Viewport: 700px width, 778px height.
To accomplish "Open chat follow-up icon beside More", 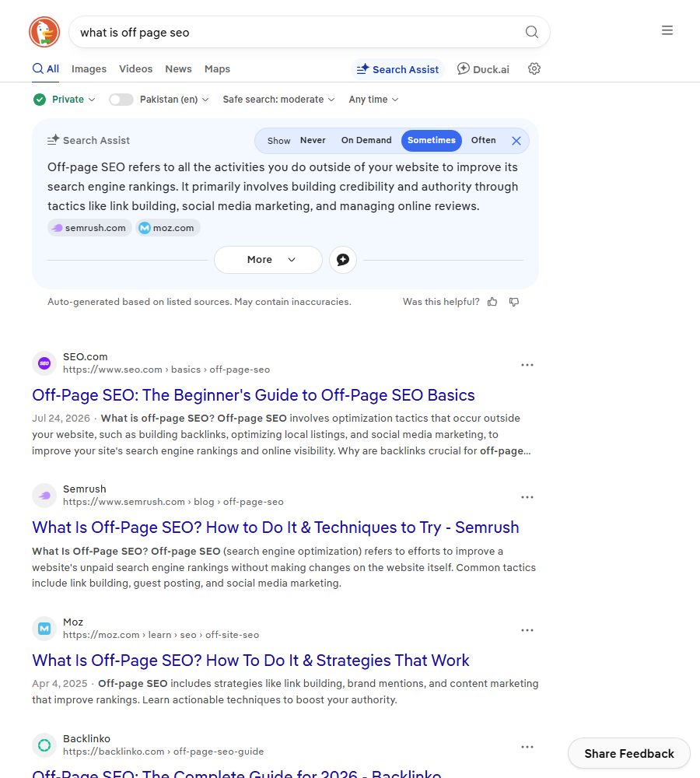I will coord(343,260).
